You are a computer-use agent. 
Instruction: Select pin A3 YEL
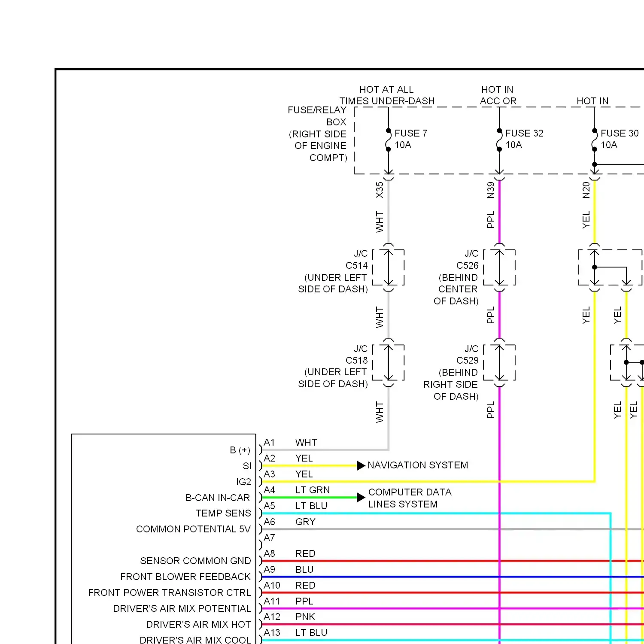click(x=288, y=474)
